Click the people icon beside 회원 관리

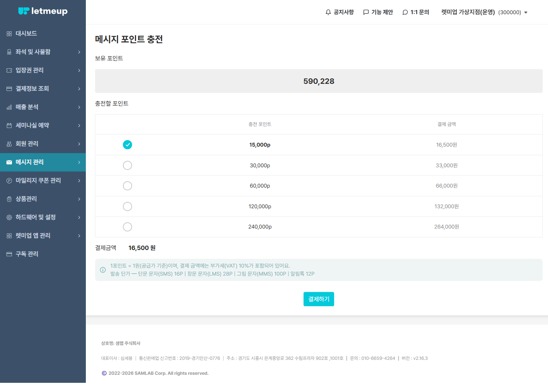point(9,144)
